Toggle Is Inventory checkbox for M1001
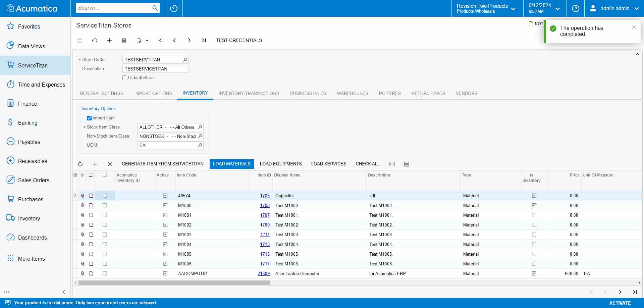Screen dimensions: 644x308 click(x=534, y=215)
